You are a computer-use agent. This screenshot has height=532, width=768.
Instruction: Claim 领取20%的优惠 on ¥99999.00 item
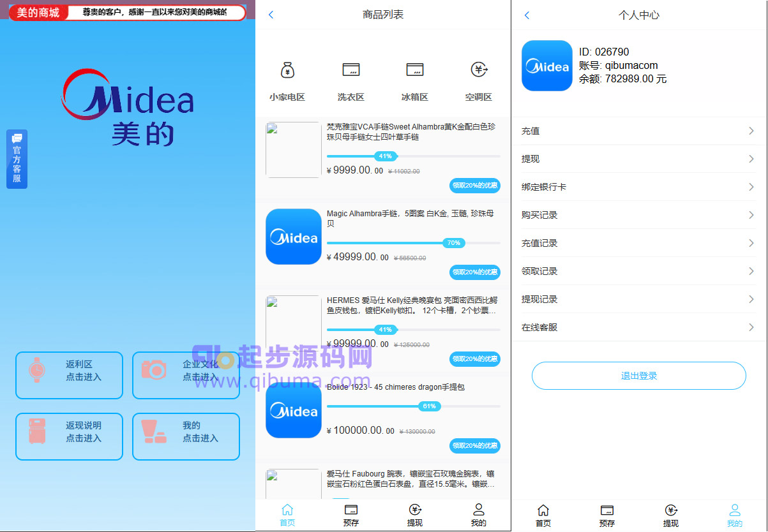click(475, 359)
